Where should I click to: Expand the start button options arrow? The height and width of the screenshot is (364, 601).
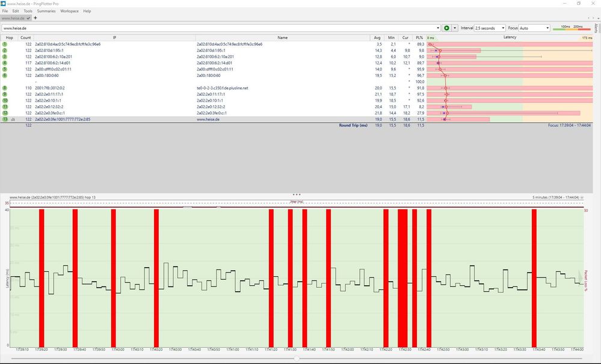pos(455,28)
